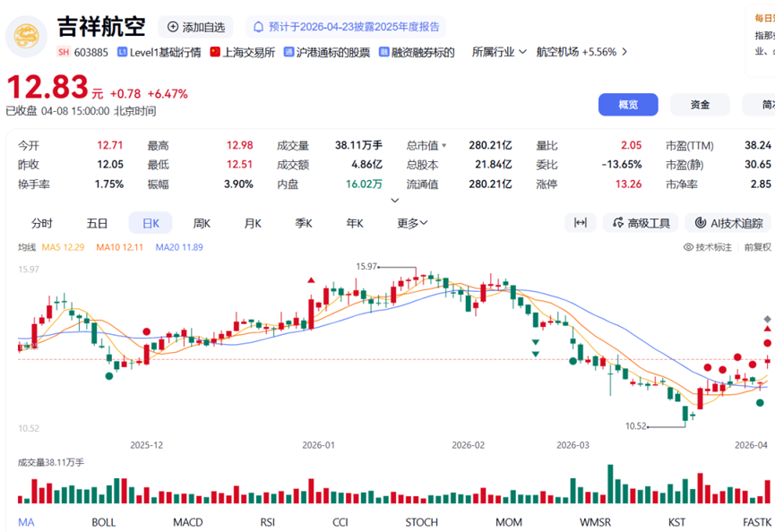Open the 更多 chart period dropdown
Screen dimensions: 775x532
[412, 223]
